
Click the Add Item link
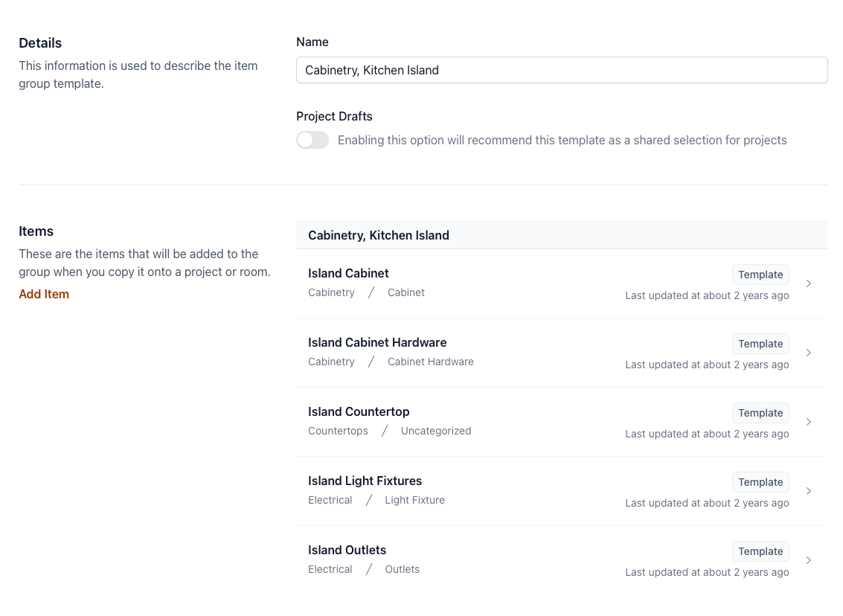point(44,294)
